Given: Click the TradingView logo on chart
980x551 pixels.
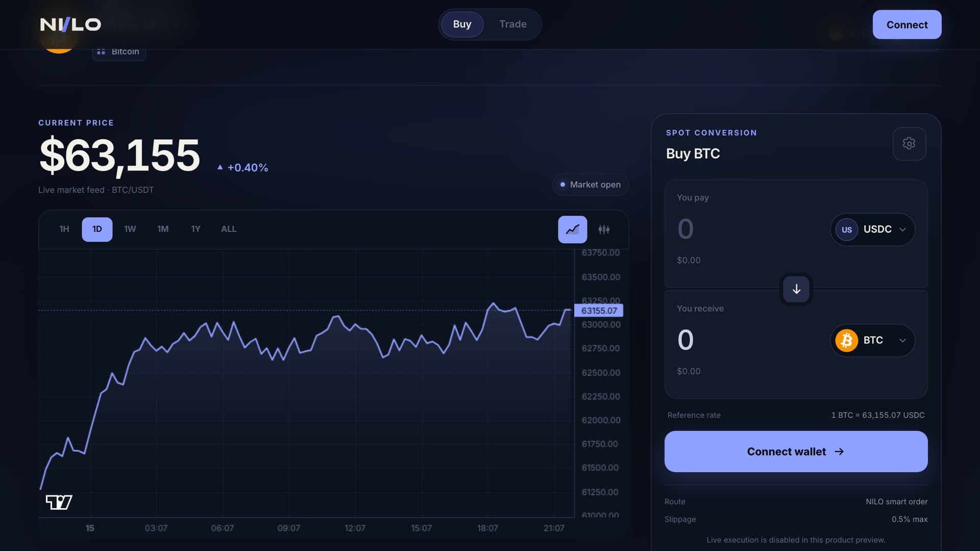Looking at the screenshot, I should point(59,502).
